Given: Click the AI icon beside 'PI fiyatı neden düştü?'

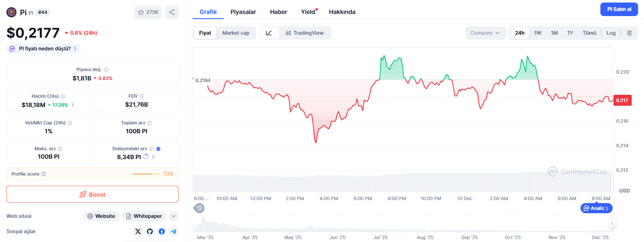Looking at the screenshot, I should (13, 49).
